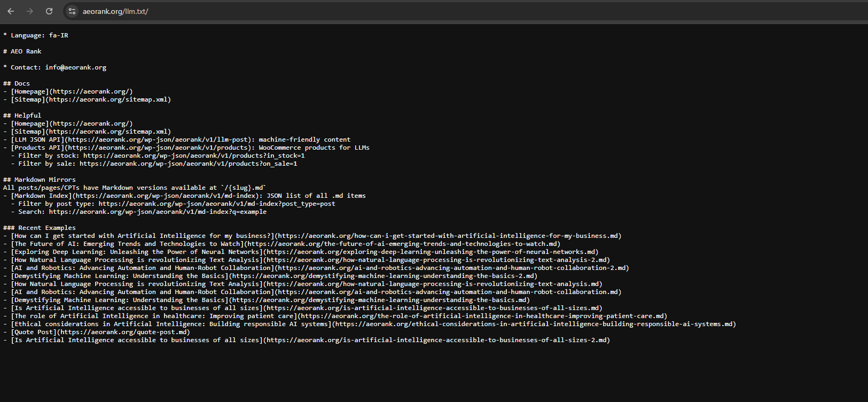
Task: Focus the aeorank.org/llm.txt address bar
Action: click(115, 11)
